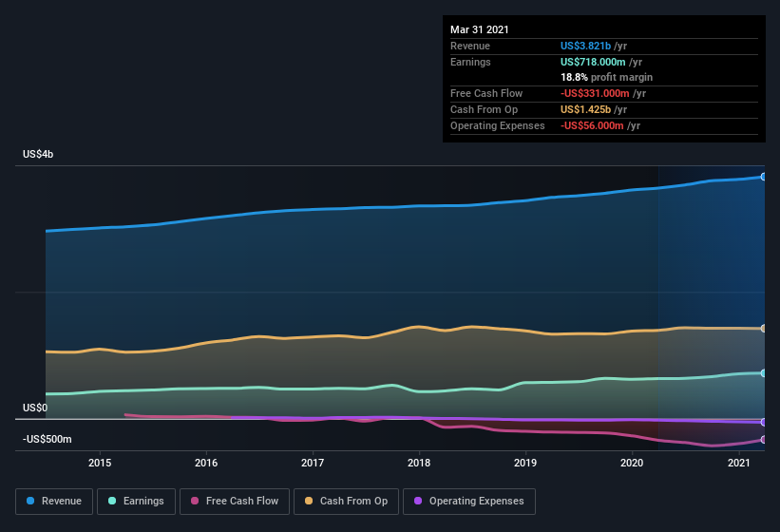The image size is (780, 532).
Task: Click the Revenue label in the tooltip
Action: tap(470, 46)
